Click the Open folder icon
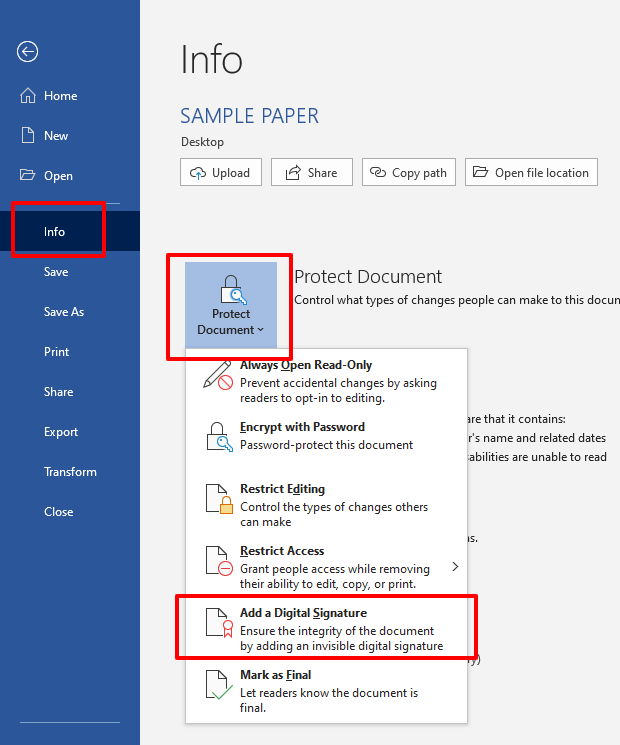Image resolution: width=620 pixels, height=745 pixels. pos(28,176)
